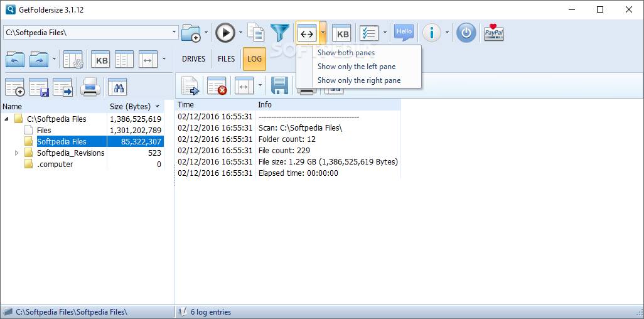644x319 pixels.
Task: Navigate forward with the right-arrow folder icon
Action: 40,59
